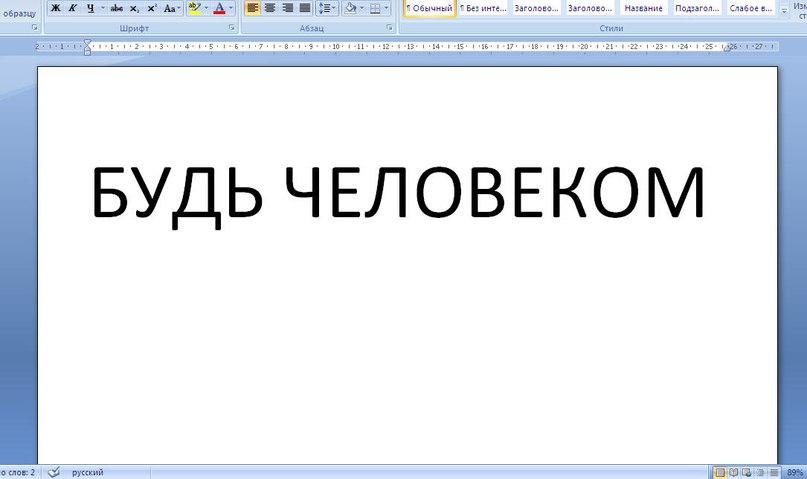Apply the "Название" style
Image resolution: width=807 pixels, height=479 pixels.
(x=643, y=8)
